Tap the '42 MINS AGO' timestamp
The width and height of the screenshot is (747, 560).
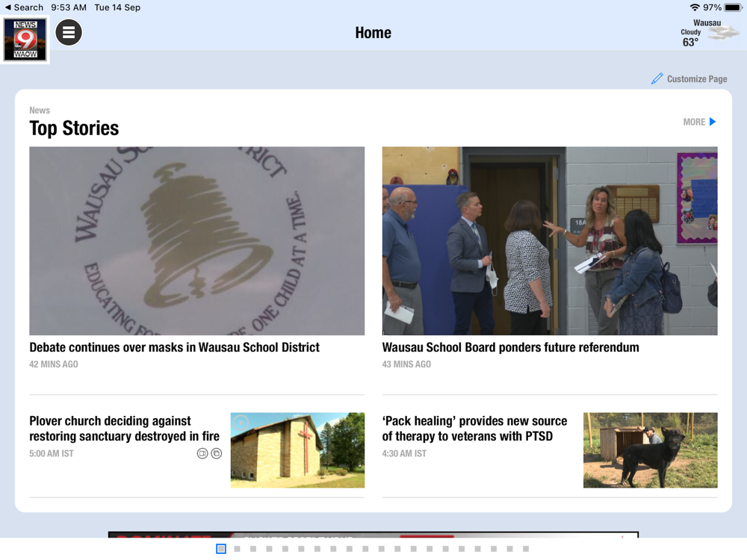click(x=54, y=364)
